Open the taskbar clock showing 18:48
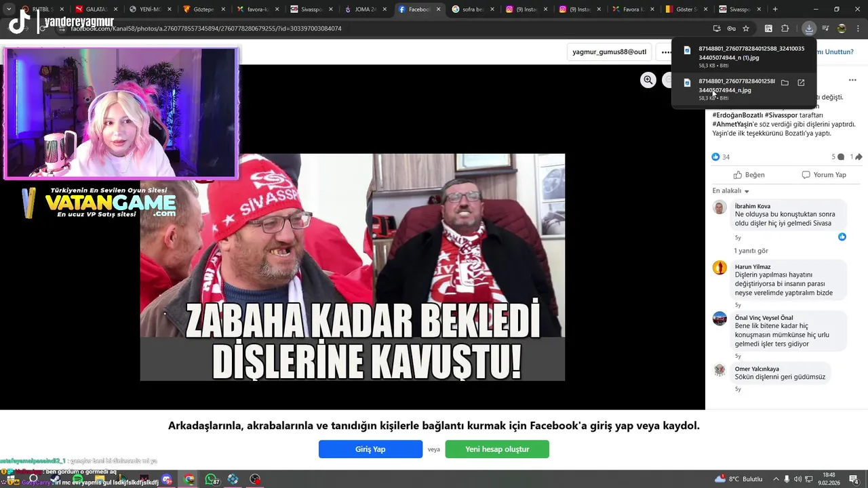The image size is (868, 488). point(829,479)
